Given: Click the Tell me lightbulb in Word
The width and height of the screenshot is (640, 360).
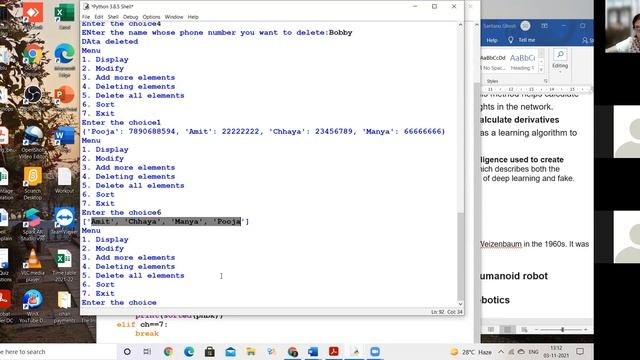Looking at the screenshot, I should tap(511, 40).
